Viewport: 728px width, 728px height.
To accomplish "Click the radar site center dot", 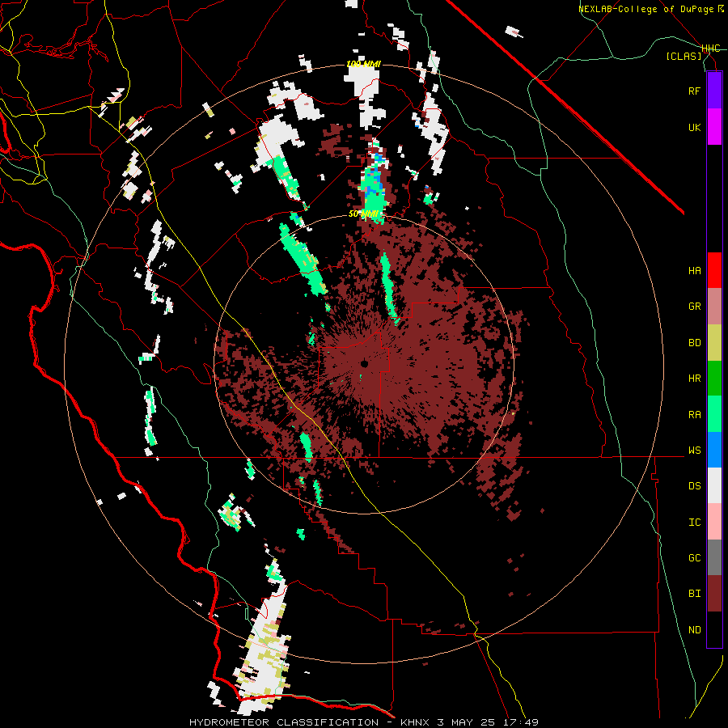I will tap(365, 364).
